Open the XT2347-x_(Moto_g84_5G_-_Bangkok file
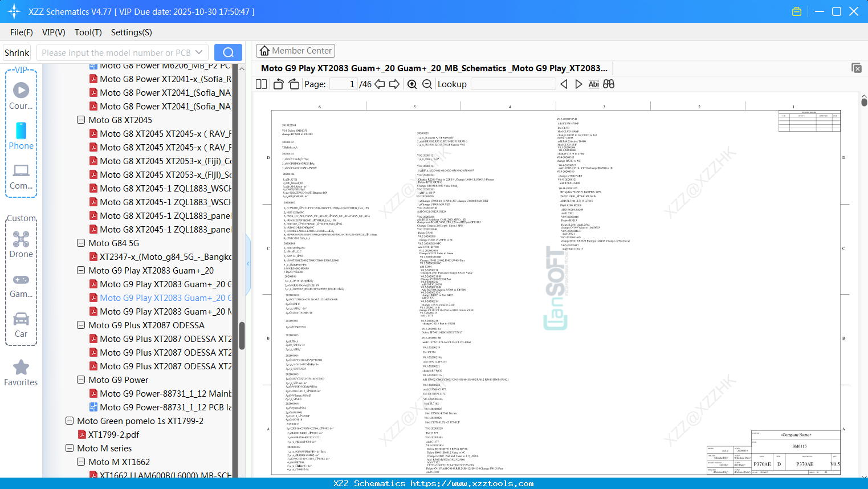 coord(165,256)
